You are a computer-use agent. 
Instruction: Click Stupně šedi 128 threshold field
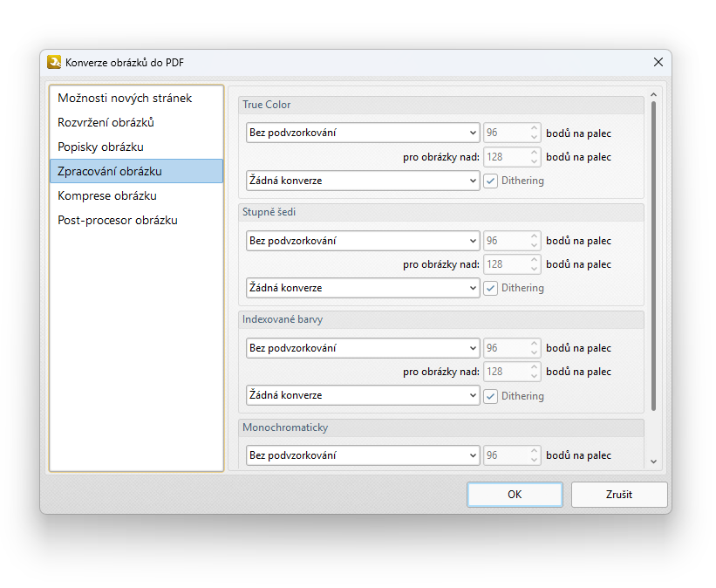506,264
